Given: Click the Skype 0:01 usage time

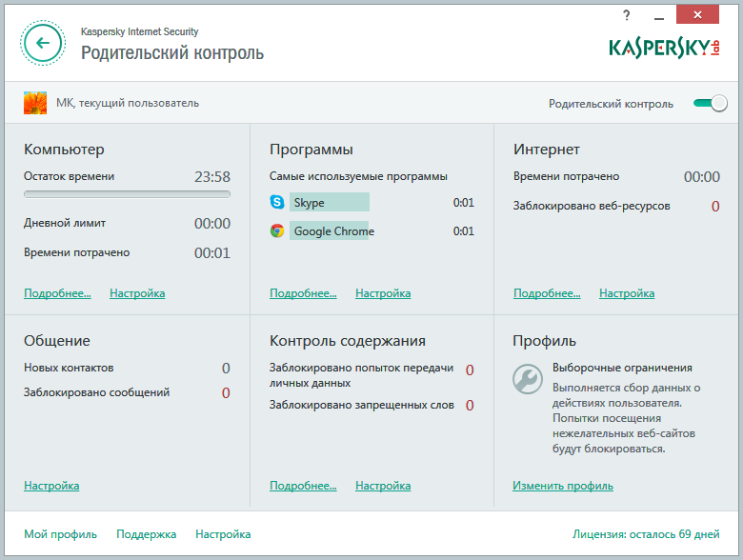Looking at the screenshot, I should point(464,202).
